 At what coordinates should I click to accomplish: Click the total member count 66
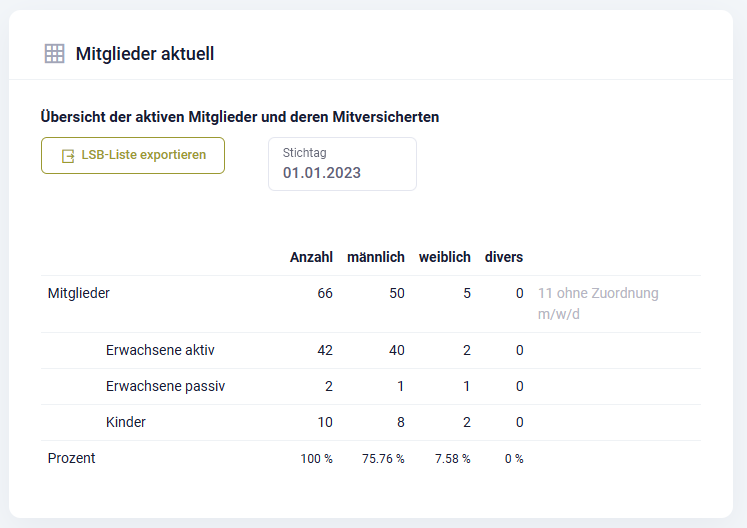click(324, 294)
